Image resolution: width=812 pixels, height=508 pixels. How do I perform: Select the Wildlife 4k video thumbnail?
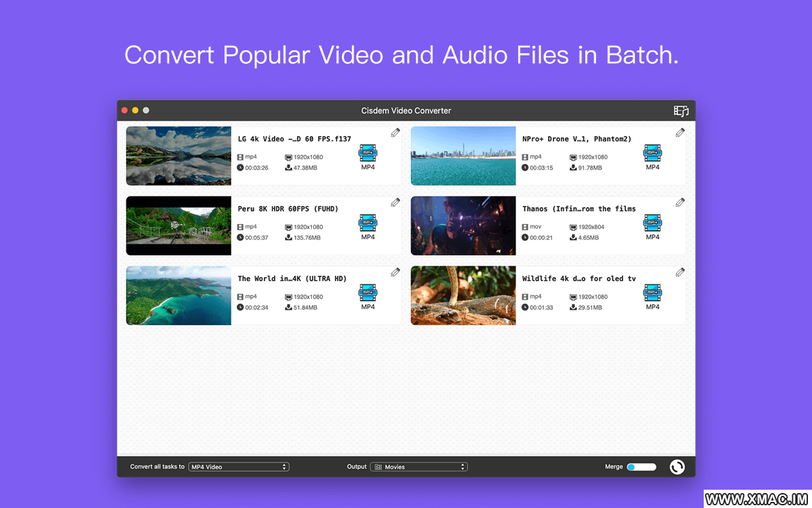pos(463,295)
